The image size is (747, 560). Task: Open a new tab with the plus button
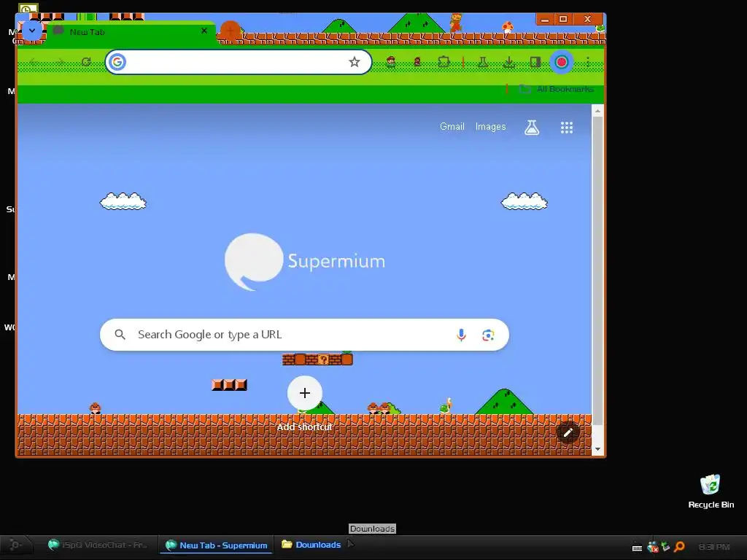coord(231,31)
